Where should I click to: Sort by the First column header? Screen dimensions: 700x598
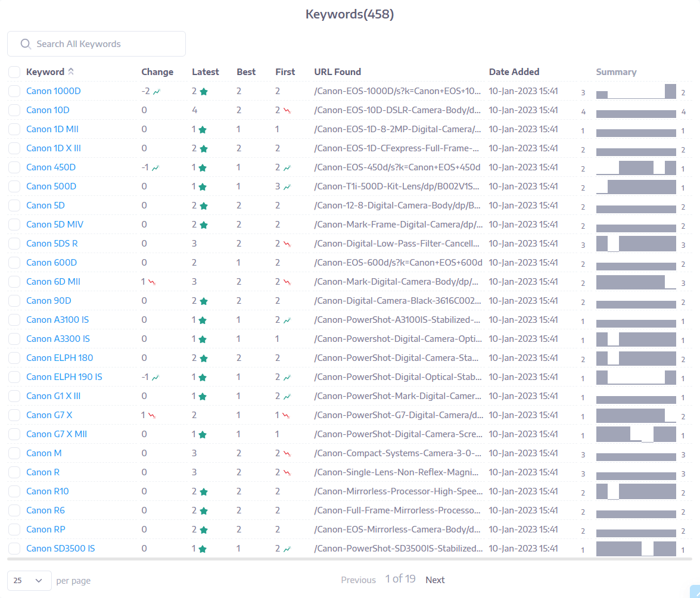(285, 72)
